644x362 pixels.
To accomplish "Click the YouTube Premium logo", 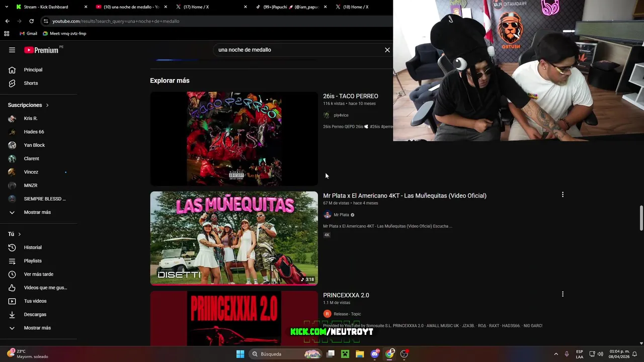I will [x=41, y=50].
